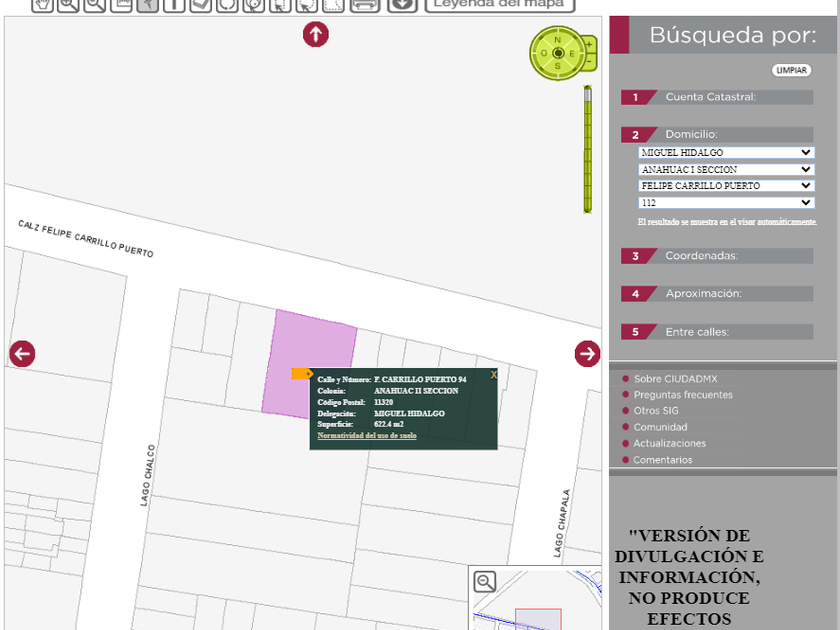Click the overview minimap red rectangle

pyautogui.click(x=538, y=619)
